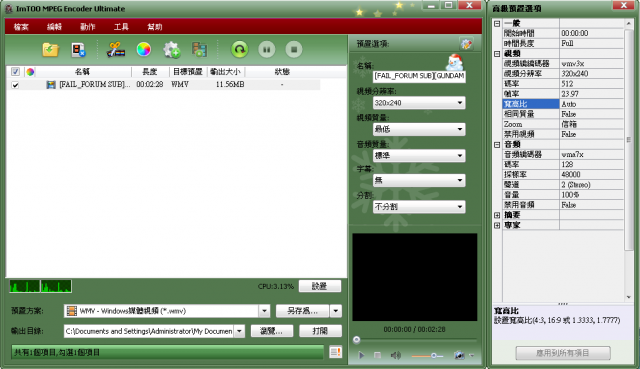Open the 檔案 menu
This screenshot has width=640, height=369.
pos(21,27)
